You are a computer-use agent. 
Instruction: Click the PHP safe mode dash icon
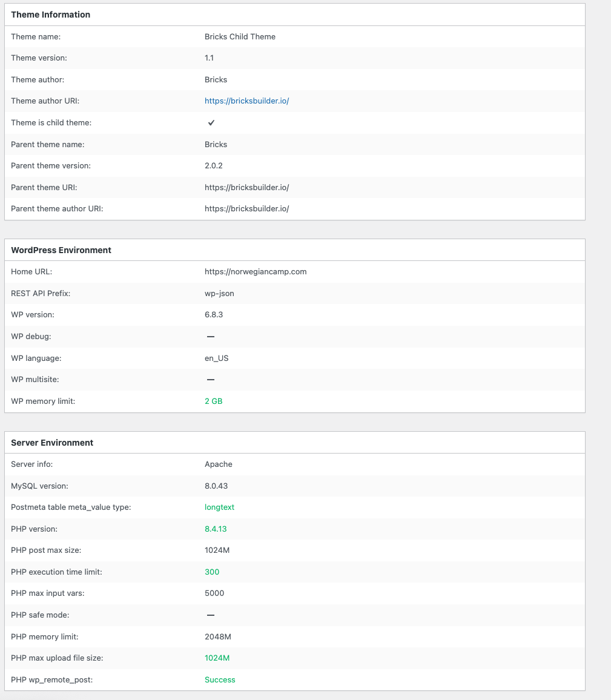coord(211,615)
